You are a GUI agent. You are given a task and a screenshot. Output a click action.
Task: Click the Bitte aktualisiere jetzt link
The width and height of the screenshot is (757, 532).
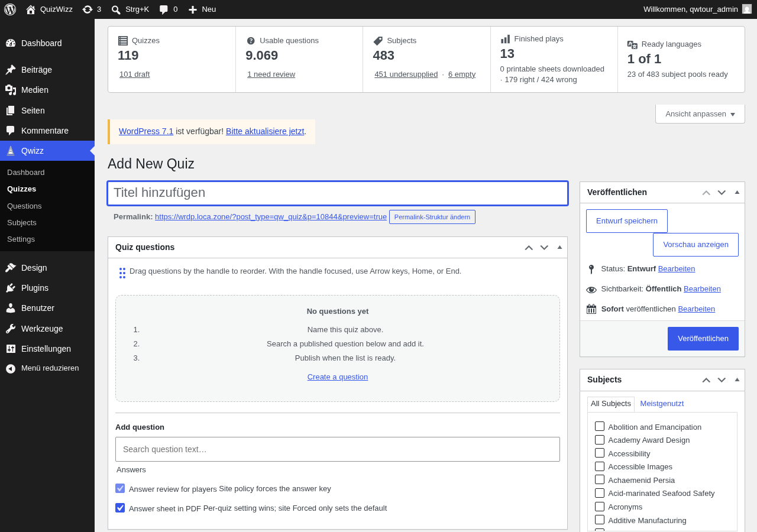point(265,131)
